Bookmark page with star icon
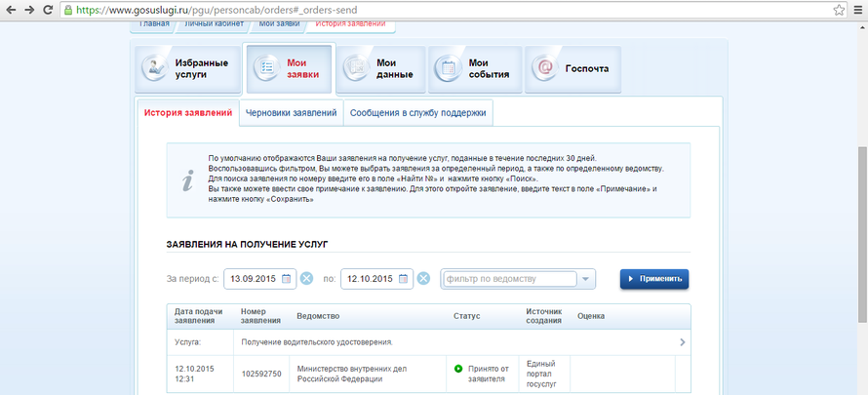The image size is (868, 395). pos(837,9)
